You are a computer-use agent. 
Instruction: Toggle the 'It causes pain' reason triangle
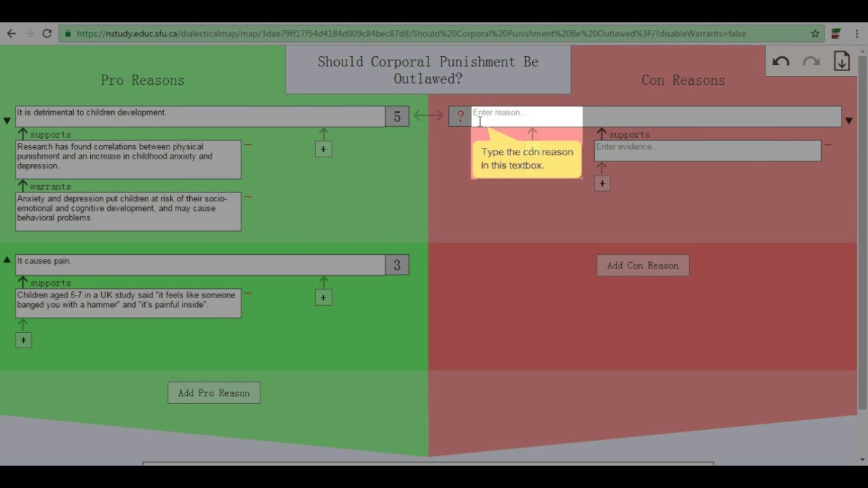(7, 260)
